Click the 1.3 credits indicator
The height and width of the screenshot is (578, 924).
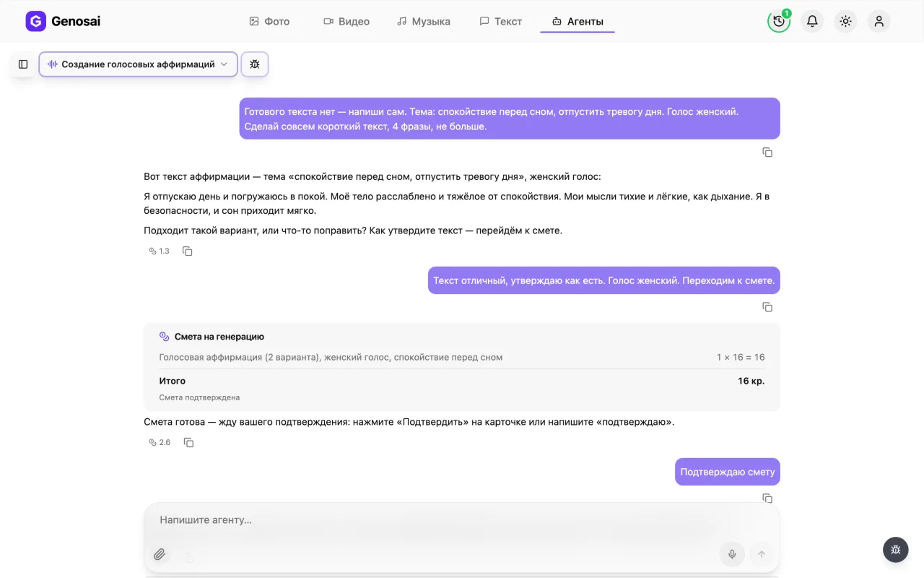[159, 251]
